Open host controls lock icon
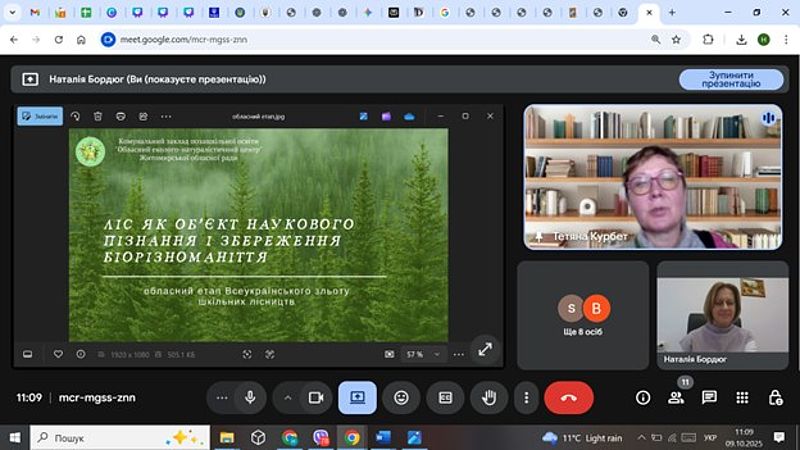The image size is (800, 450). (775, 397)
